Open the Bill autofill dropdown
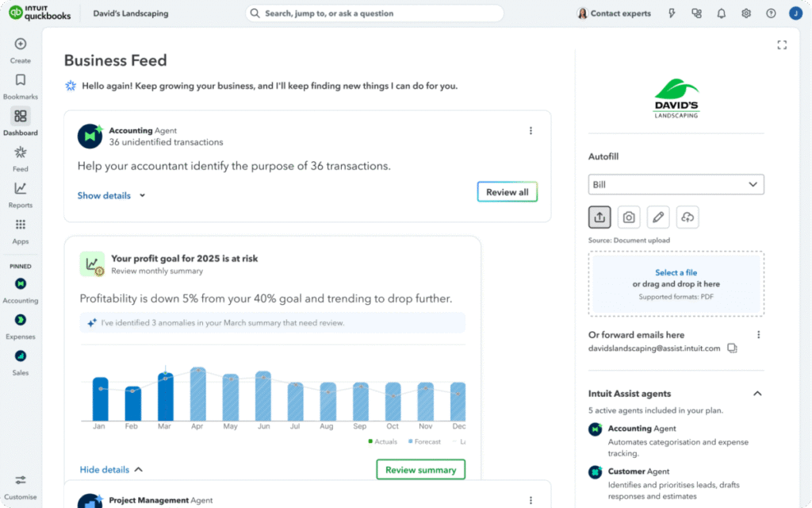This screenshot has height=508, width=812. tap(676, 184)
